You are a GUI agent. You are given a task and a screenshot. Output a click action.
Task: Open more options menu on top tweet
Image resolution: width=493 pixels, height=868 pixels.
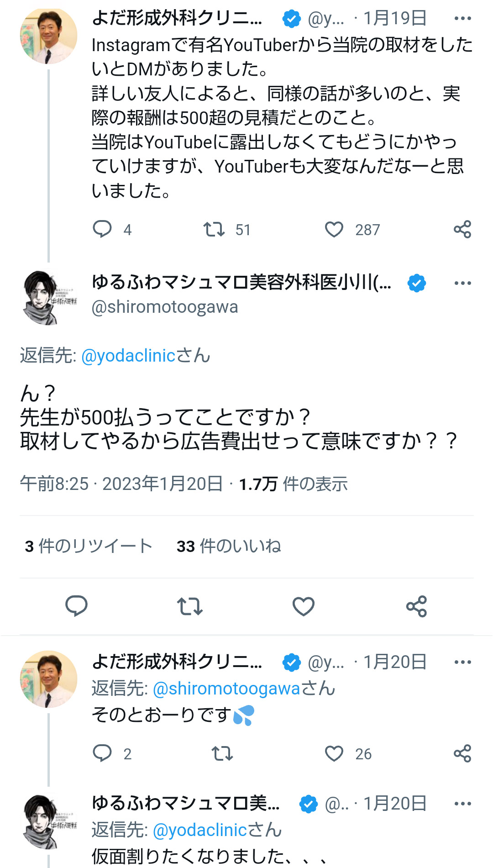coord(462,18)
